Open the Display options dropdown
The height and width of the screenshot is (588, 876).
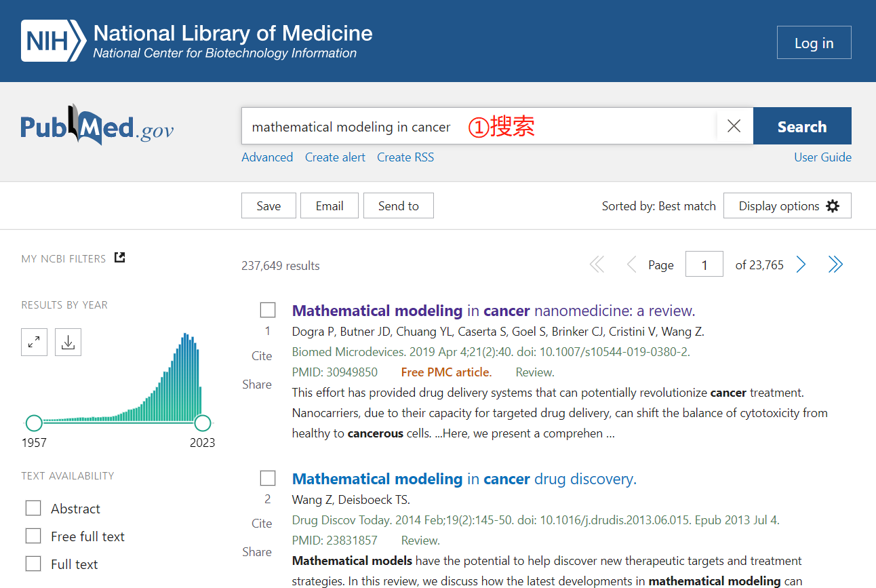coord(787,206)
